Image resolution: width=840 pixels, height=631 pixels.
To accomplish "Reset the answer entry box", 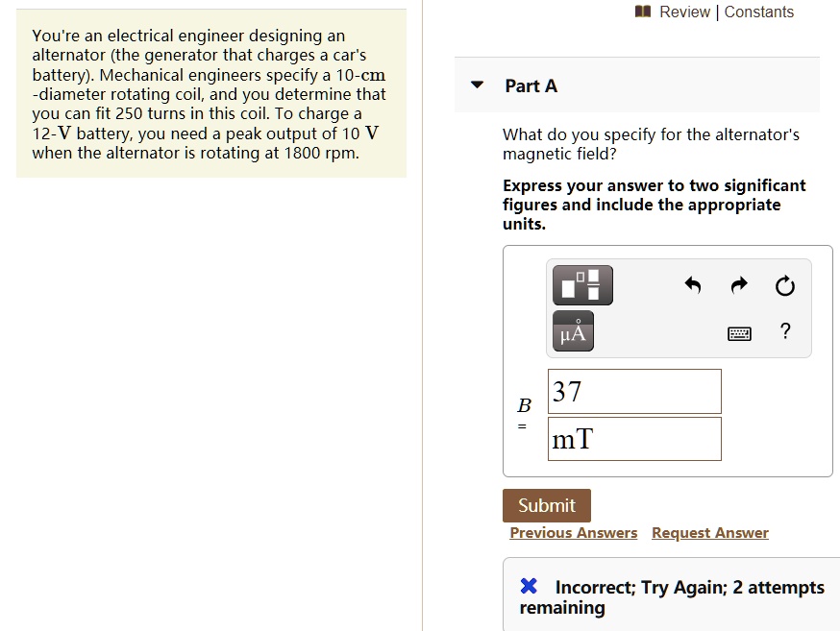I will 784,285.
